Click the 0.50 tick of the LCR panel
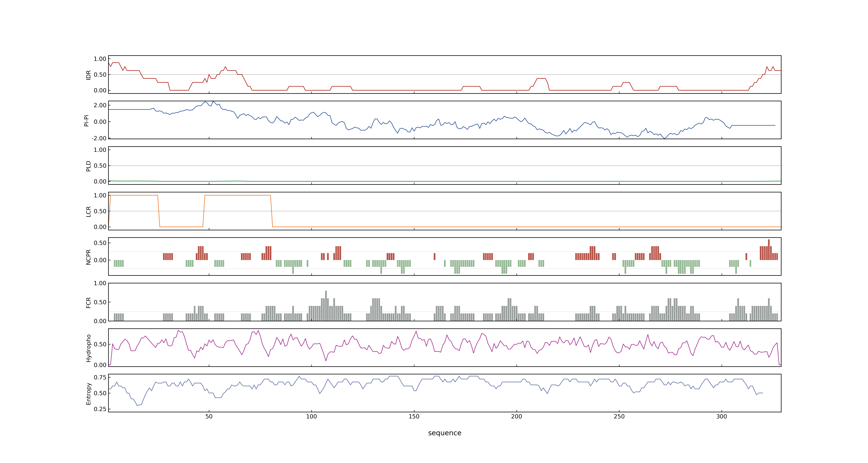The height and width of the screenshot is (463, 868). click(100, 211)
